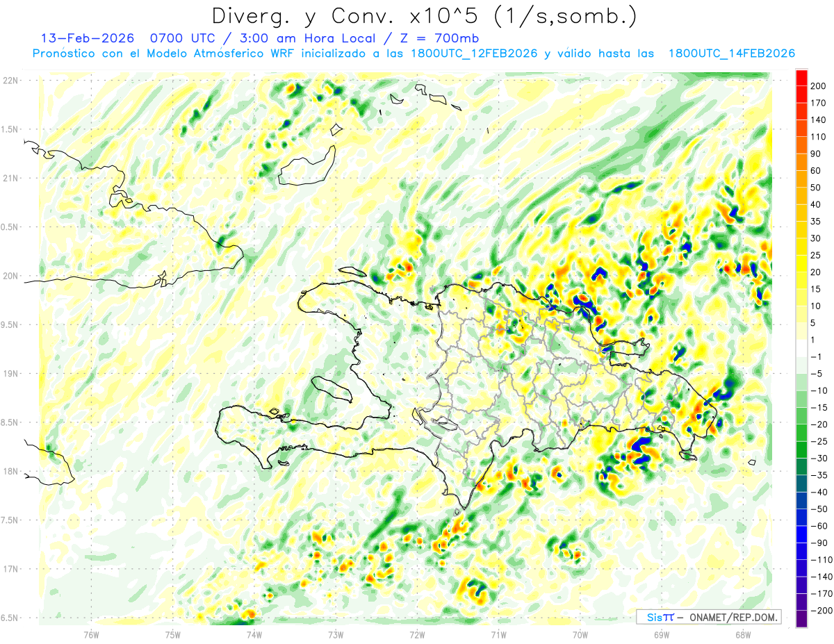Viewport: 834px width, 644px height.
Task: Click the '70W' longitude label
Action: (580, 634)
